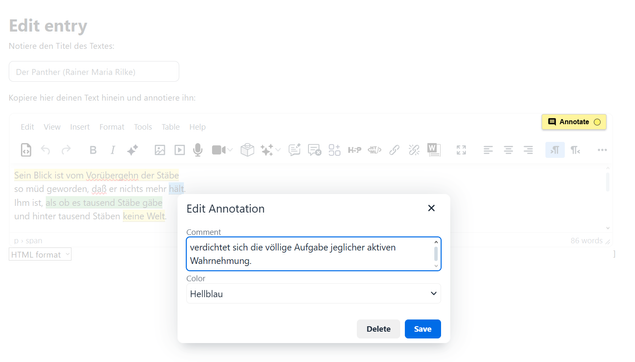Open the Color dropdown showing Hellblau
Image resolution: width=635 pixels, height=362 pixels.
tap(313, 294)
